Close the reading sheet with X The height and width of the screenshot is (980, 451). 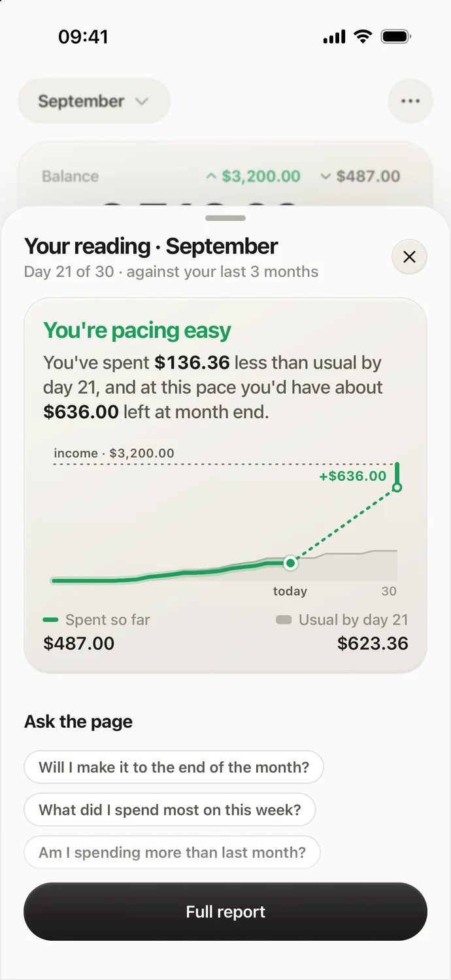[x=409, y=257]
